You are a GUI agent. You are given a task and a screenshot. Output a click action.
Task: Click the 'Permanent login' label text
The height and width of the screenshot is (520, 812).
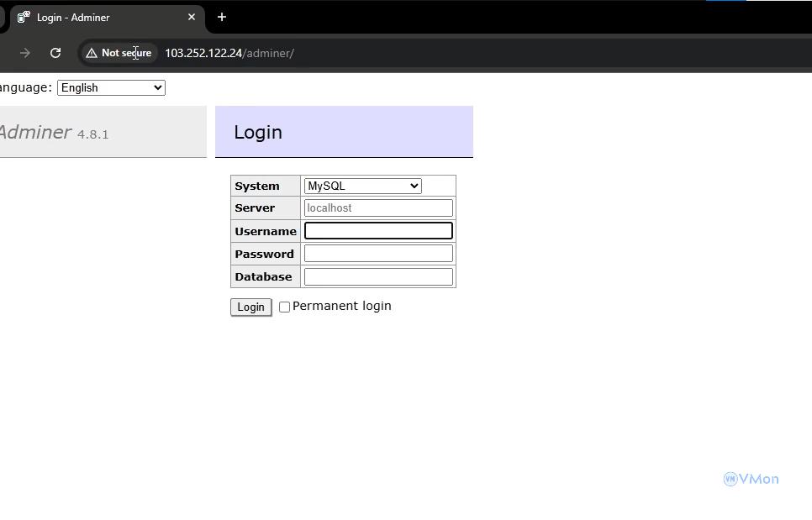tap(341, 306)
